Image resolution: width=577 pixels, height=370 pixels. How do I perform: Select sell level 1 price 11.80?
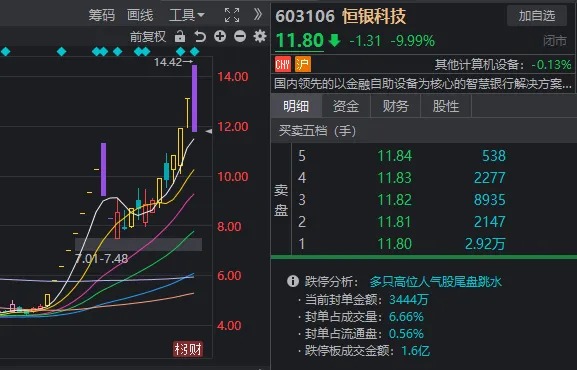(x=395, y=244)
